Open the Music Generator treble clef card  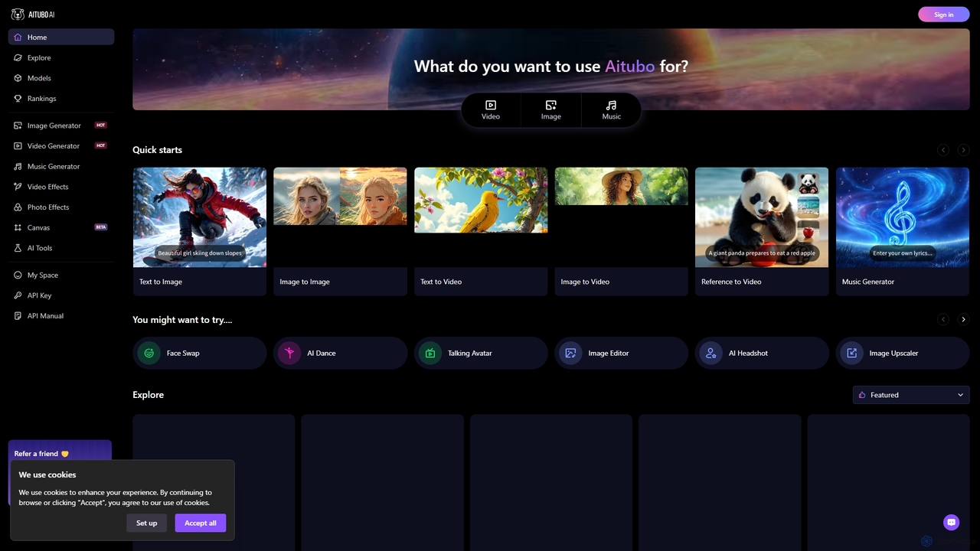pyautogui.click(x=903, y=231)
